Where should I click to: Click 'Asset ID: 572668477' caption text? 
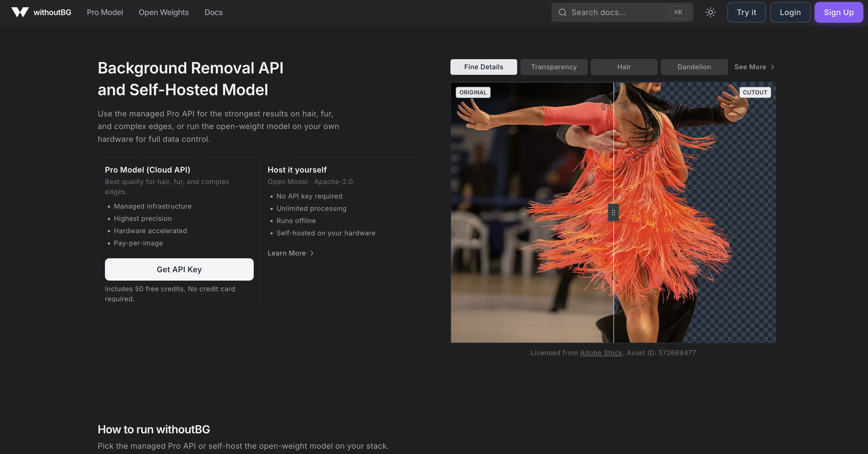(x=661, y=353)
